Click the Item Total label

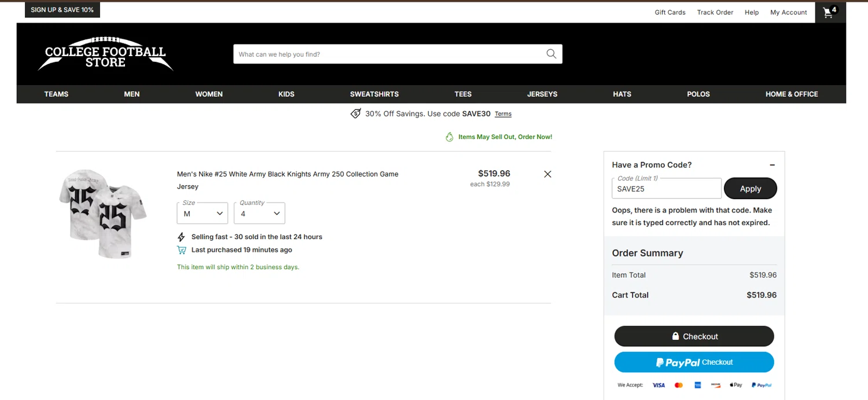click(628, 275)
